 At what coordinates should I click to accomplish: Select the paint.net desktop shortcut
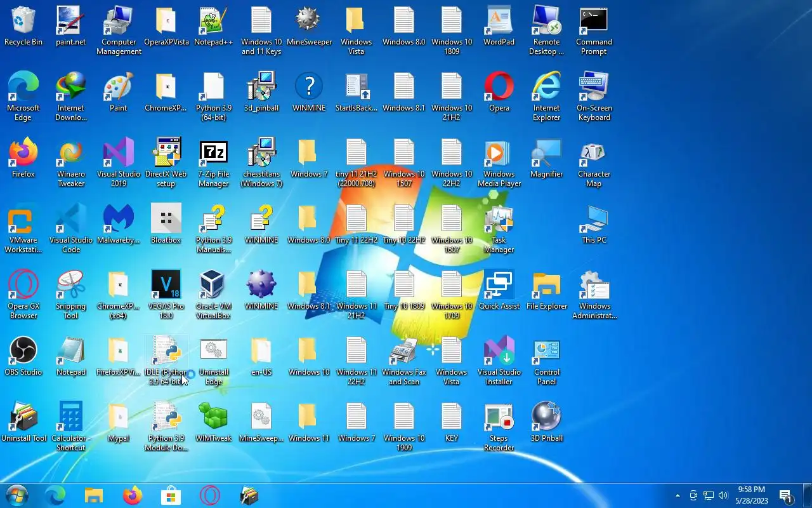click(x=71, y=27)
